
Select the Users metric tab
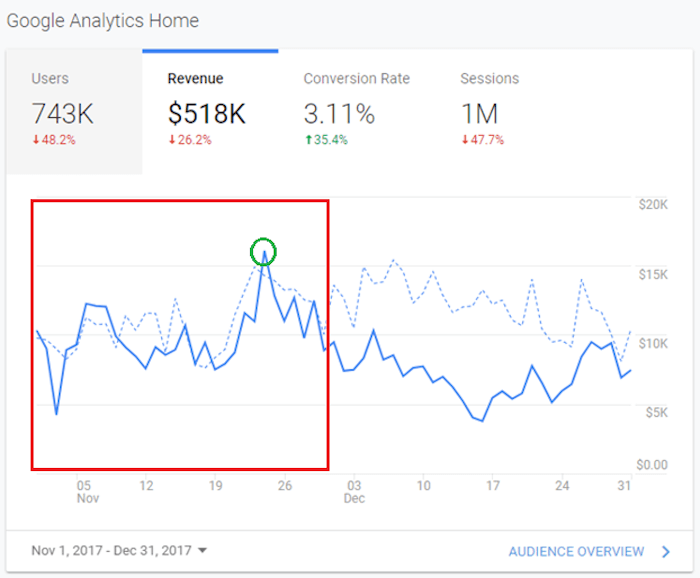[74, 110]
